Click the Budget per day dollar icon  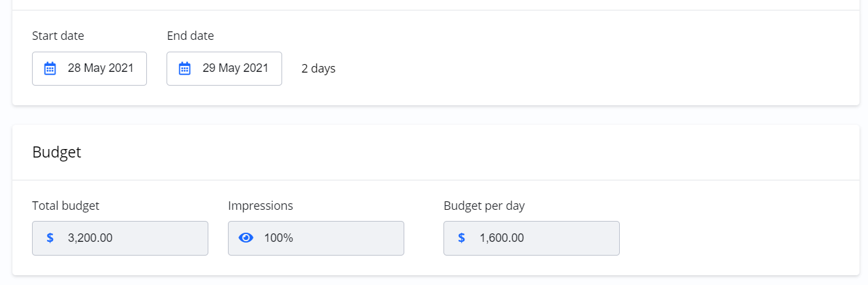click(x=462, y=238)
